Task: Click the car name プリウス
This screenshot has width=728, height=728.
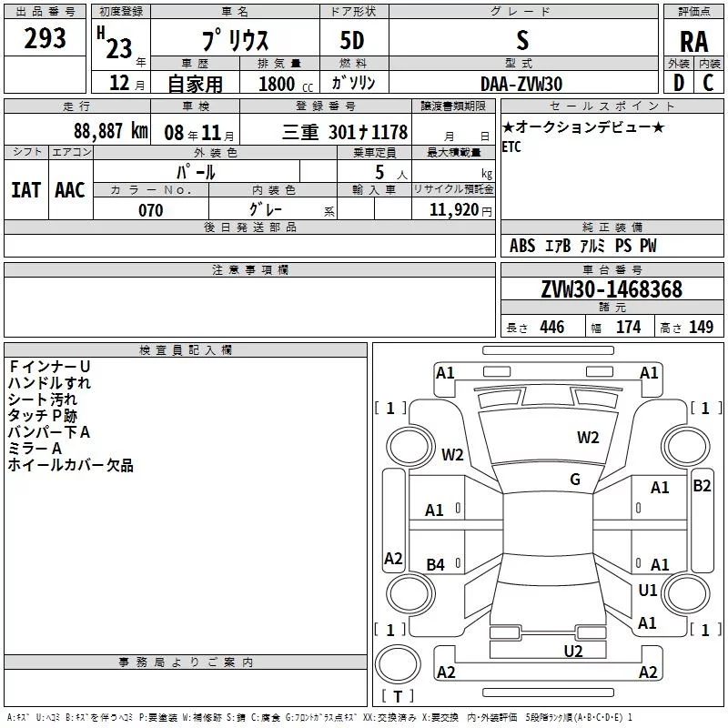Action: tap(235, 40)
